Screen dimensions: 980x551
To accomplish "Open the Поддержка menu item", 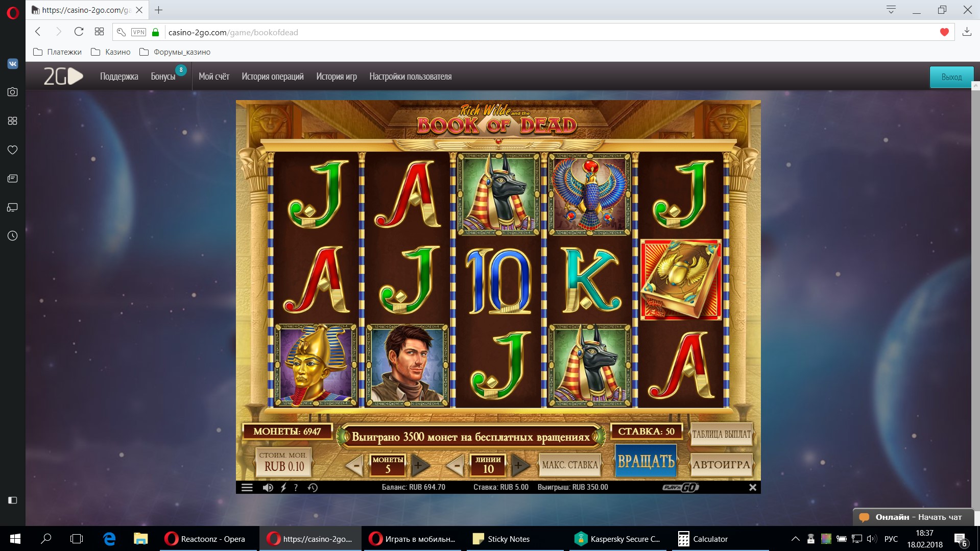I will coord(119,77).
